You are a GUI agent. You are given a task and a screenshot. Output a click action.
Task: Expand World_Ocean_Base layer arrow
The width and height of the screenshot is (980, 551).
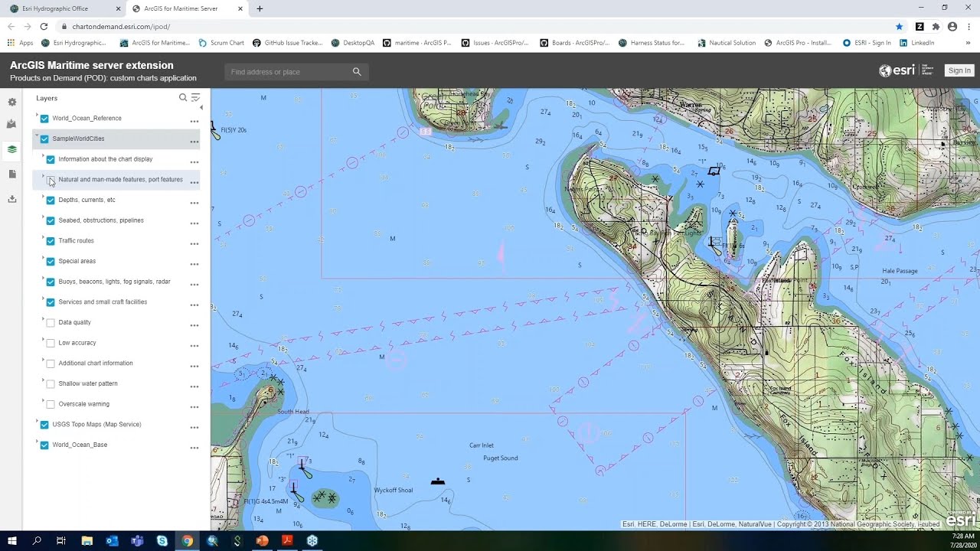pos(37,442)
